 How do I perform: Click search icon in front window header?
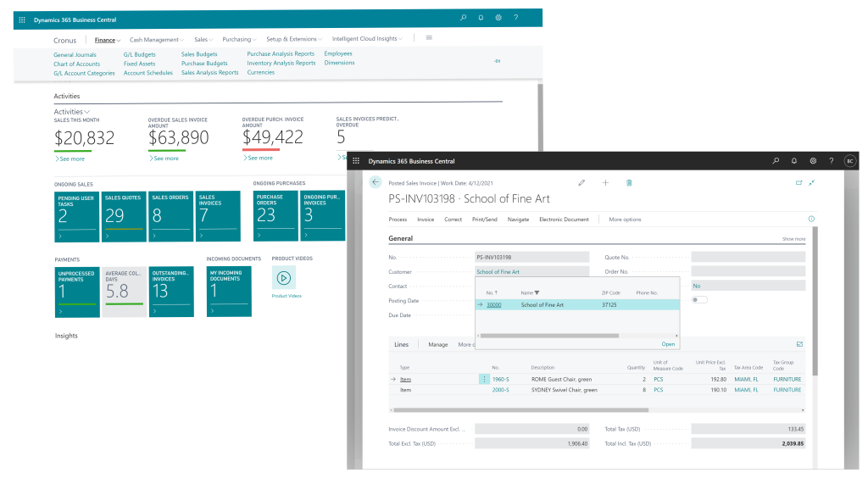point(776,160)
